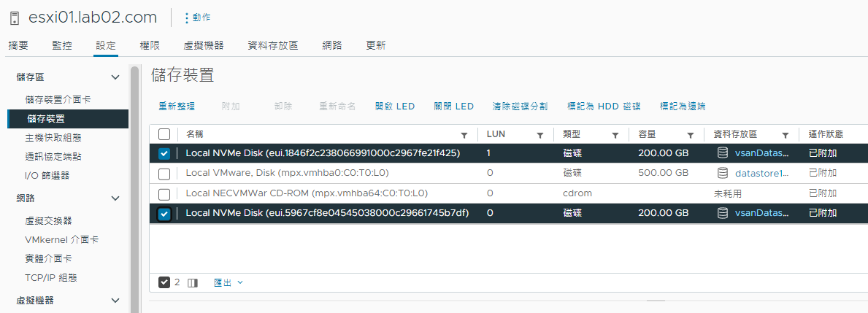Open the 虛擬機器 tab
This screenshot has width=868, height=313.
[204, 45]
